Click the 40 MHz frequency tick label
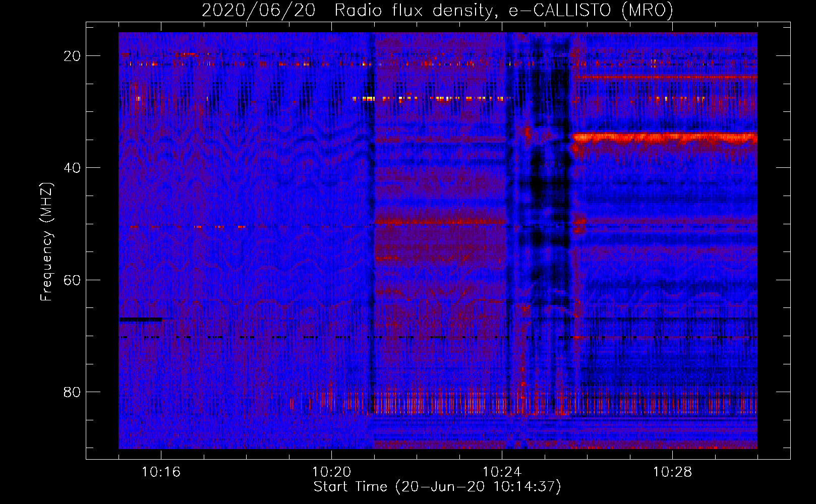Viewport: 816px width, 504px height. (72, 168)
